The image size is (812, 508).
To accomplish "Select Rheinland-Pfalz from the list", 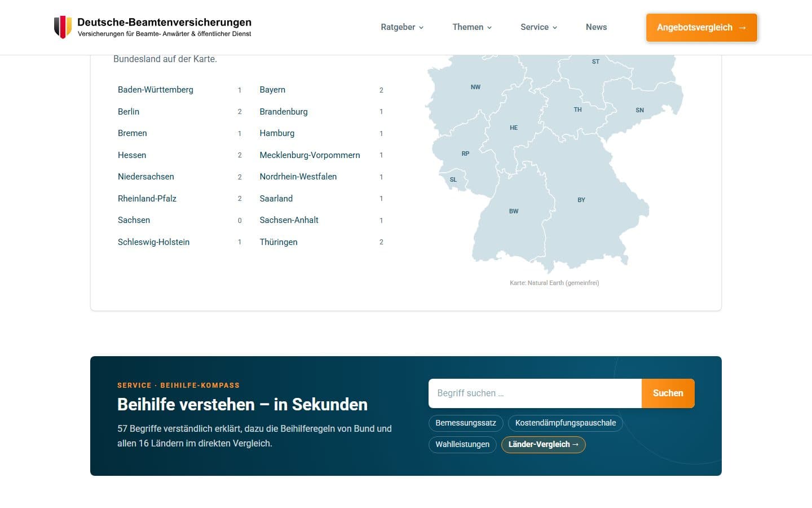I will point(179,199).
